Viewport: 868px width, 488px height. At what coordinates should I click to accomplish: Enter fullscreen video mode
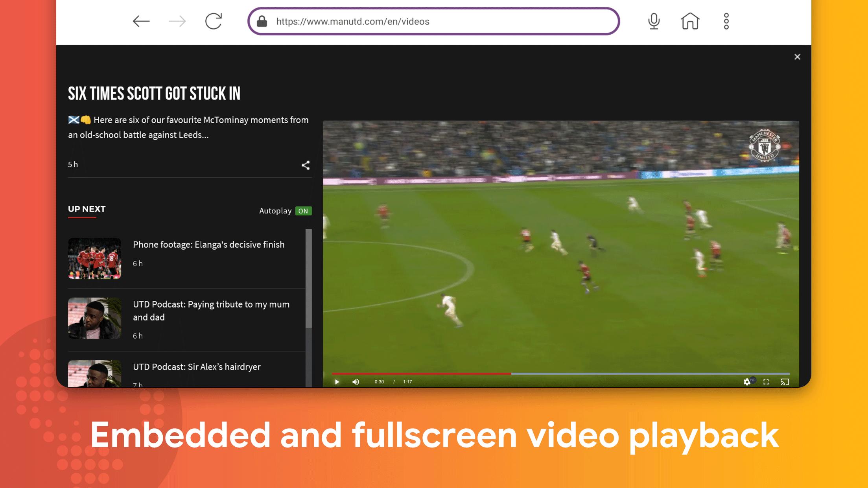click(x=766, y=382)
